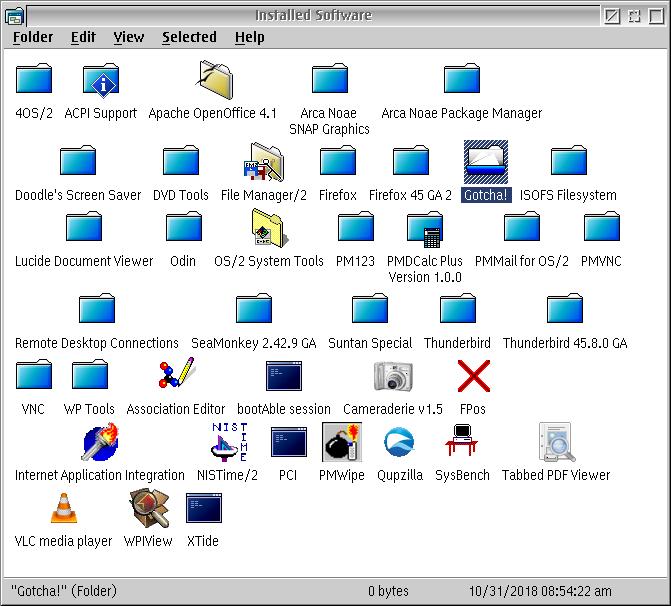Select the Firefox folder icon

click(x=338, y=160)
